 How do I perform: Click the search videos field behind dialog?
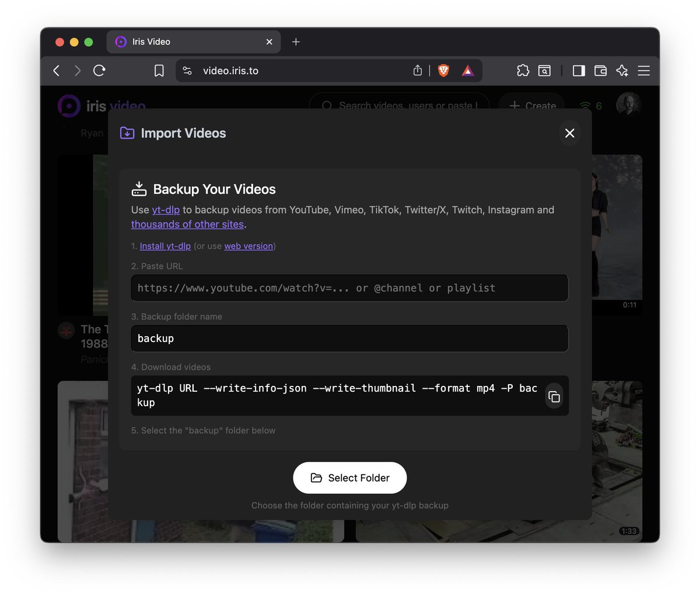point(399,106)
